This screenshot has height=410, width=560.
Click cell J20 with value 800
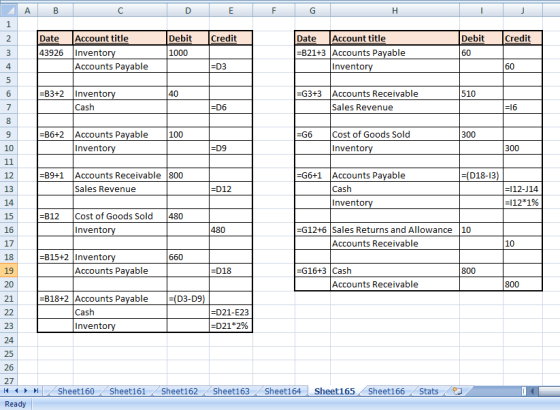pyautogui.click(x=523, y=284)
